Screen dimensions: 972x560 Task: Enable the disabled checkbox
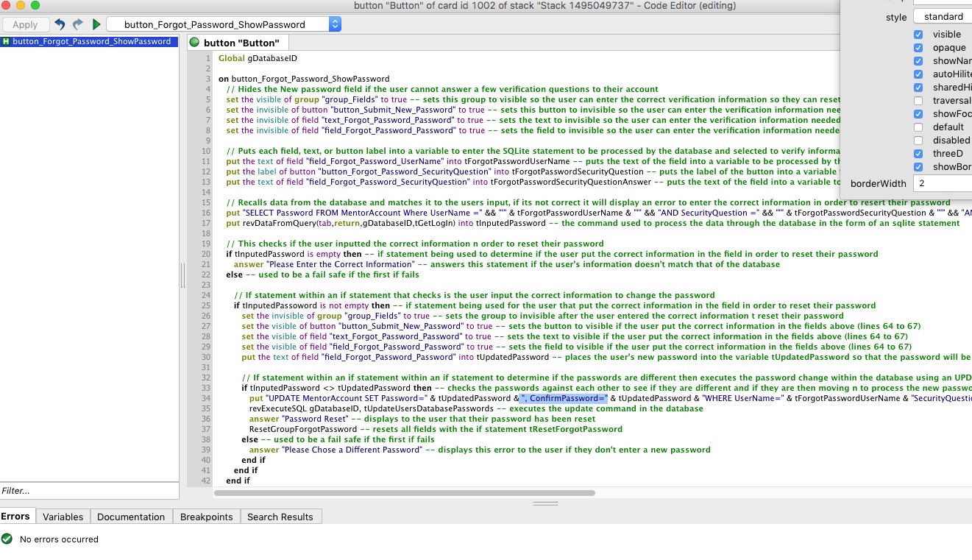pyautogui.click(x=918, y=141)
